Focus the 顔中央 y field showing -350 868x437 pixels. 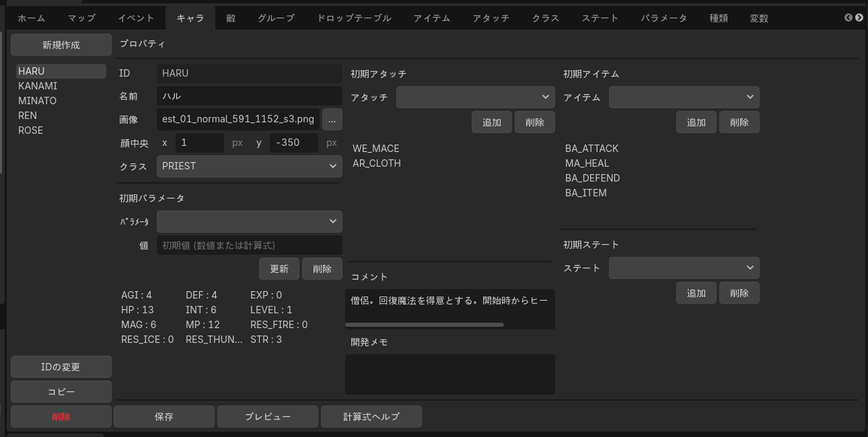tap(294, 143)
